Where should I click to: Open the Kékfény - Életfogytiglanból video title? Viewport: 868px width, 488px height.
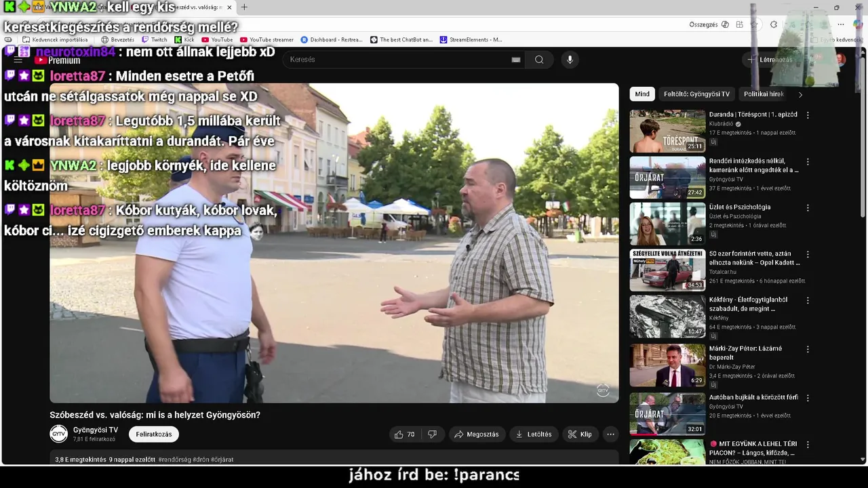[748, 304]
